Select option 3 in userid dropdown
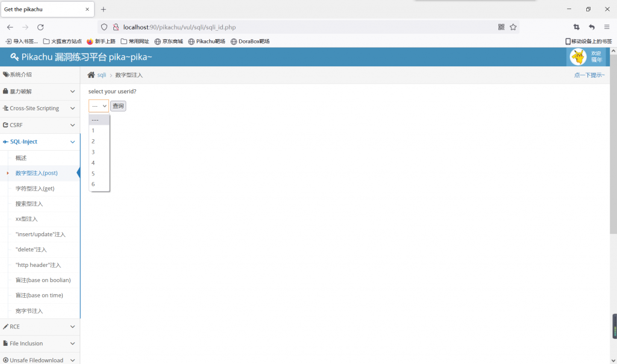This screenshot has height=364, width=617. click(93, 152)
